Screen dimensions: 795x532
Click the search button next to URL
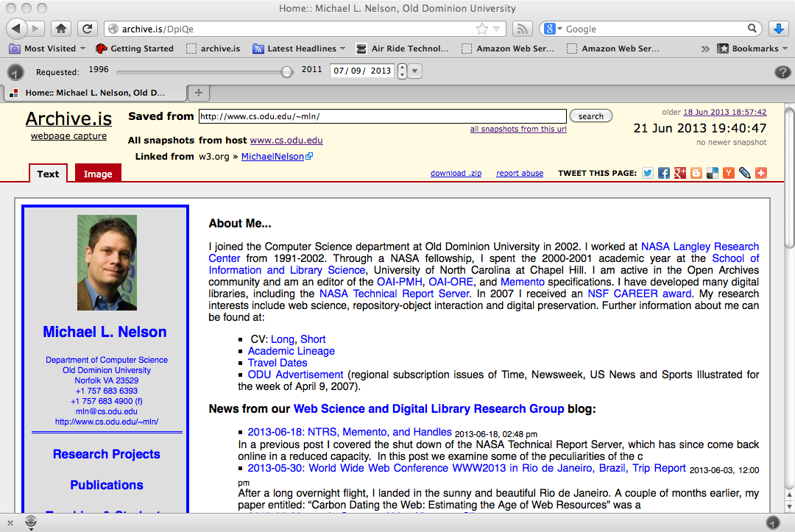click(591, 116)
